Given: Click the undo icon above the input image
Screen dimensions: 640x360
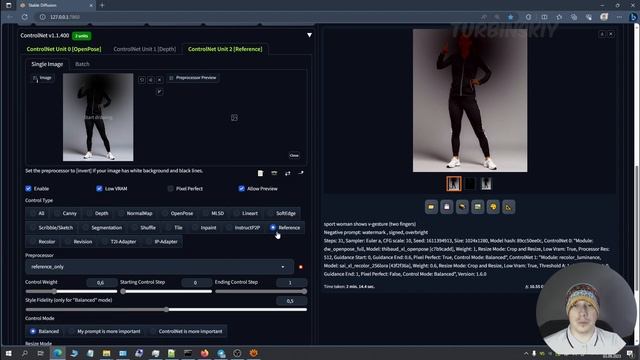Looking at the screenshot, I should point(142,80).
